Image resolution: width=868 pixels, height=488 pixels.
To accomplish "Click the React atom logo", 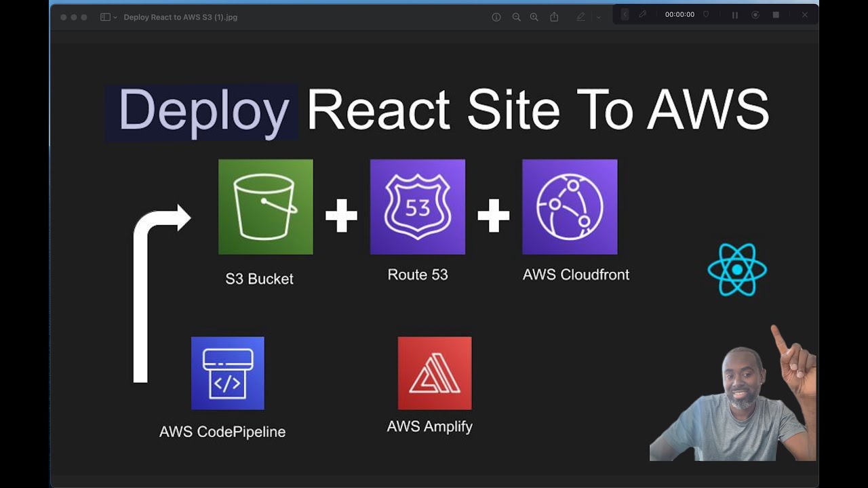I will click(x=737, y=270).
